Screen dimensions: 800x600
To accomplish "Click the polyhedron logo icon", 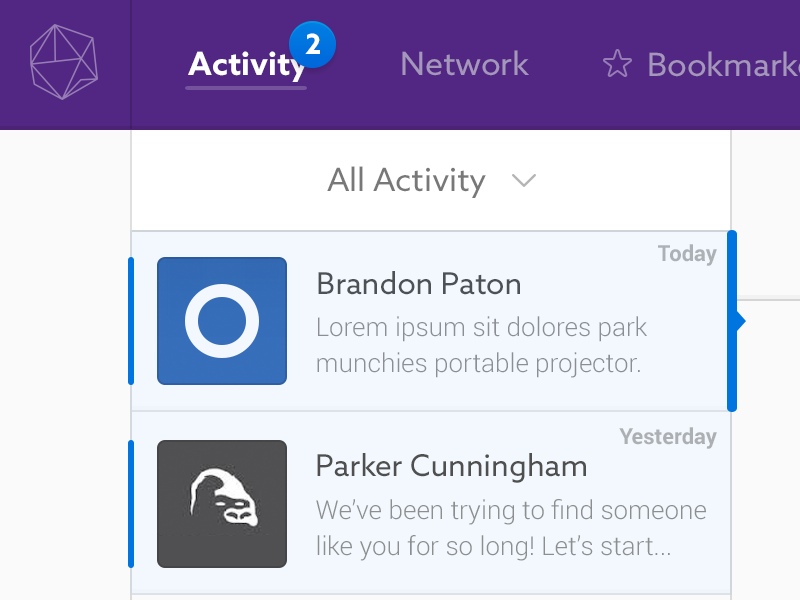I will (x=65, y=63).
